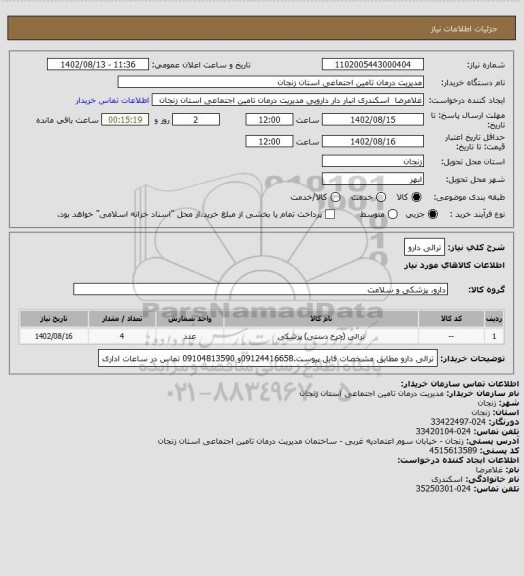Click the delivery city field ابهر
The image size is (524, 576).
(373, 179)
